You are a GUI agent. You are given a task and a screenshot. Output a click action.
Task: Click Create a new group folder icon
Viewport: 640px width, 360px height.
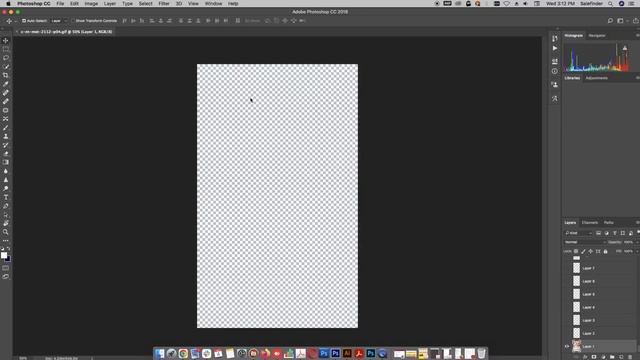[x=612, y=357]
